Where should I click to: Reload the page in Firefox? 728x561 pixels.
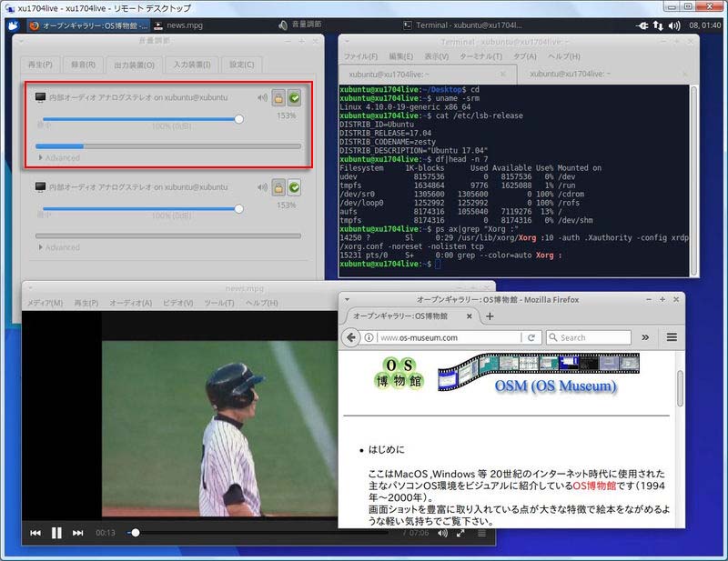[x=531, y=338]
